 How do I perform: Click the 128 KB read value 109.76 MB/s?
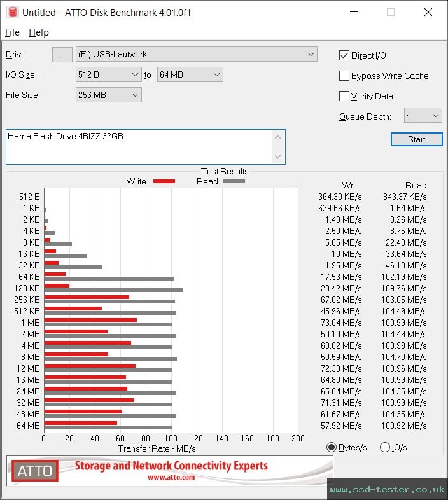tap(403, 288)
